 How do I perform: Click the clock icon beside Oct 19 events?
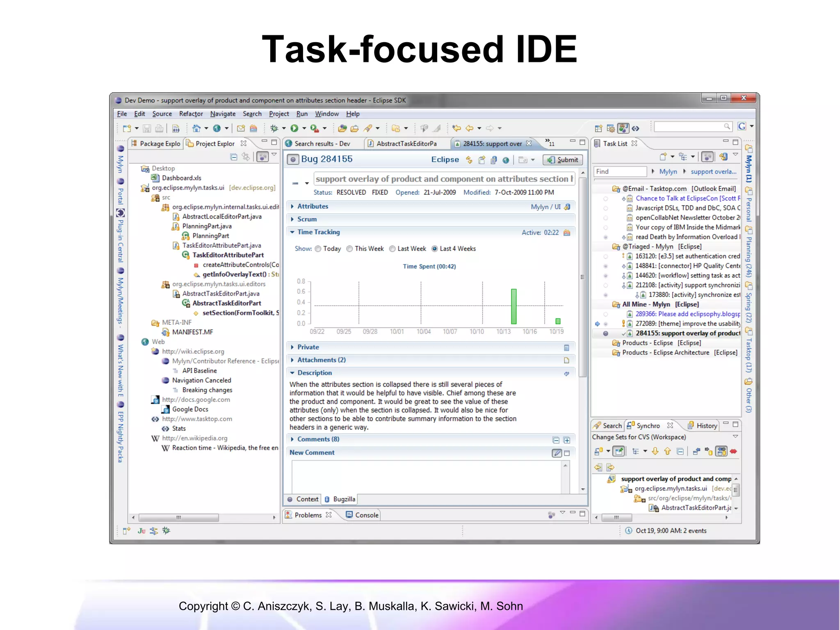pyautogui.click(x=628, y=531)
